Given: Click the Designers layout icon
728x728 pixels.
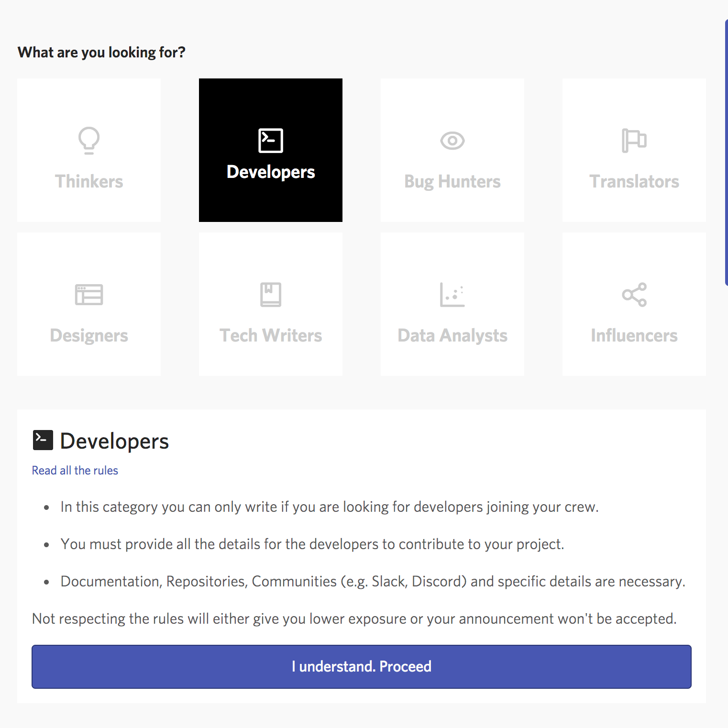Looking at the screenshot, I should coord(89,295).
